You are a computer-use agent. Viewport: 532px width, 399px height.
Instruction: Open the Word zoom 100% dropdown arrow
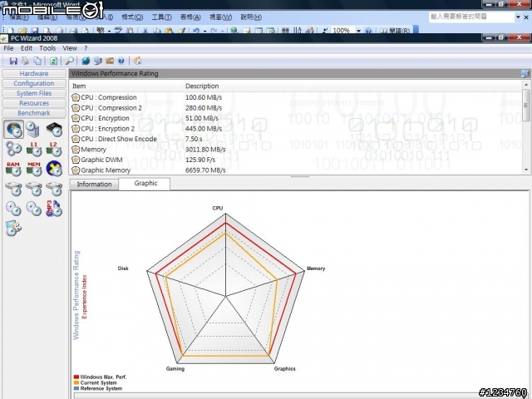tap(358, 31)
